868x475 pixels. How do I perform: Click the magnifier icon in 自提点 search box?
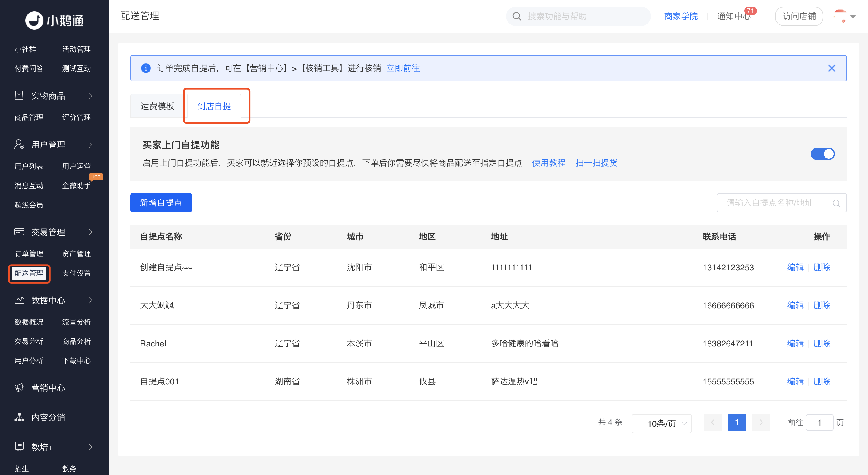tap(836, 203)
